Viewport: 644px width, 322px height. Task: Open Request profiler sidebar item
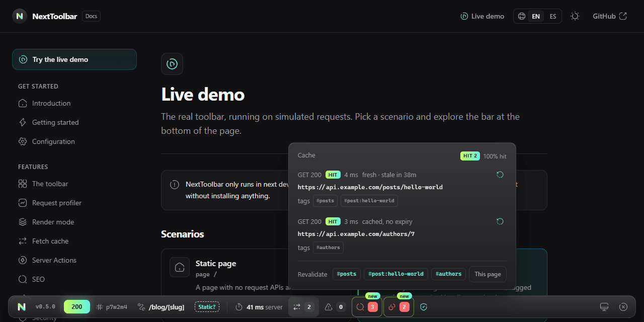pos(74,203)
